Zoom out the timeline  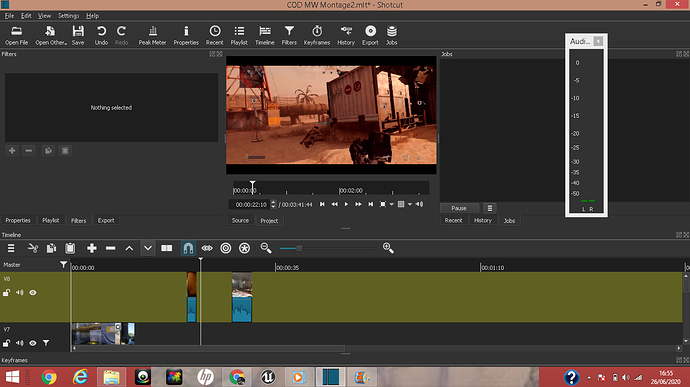(x=266, y=248)
